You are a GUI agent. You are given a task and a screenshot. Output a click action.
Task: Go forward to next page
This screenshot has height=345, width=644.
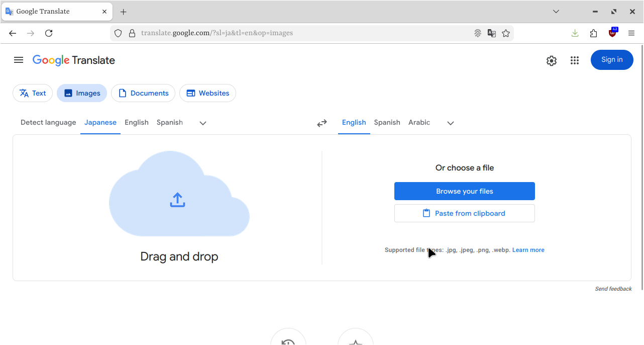(x=31, y=33)
